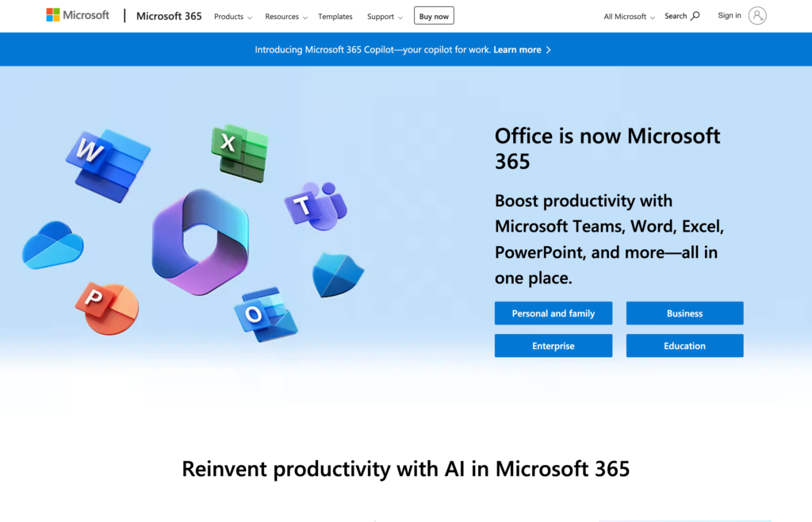The image size is (812, 522).
Task: Expand the All Microsoft menu
Action: click(629, 17)
